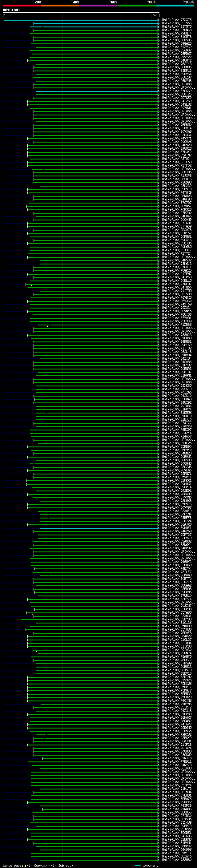The height and width of the screenshot is (868, 197).
Task: Open hit UniRef100_C4SLU2
Action: 177,104
